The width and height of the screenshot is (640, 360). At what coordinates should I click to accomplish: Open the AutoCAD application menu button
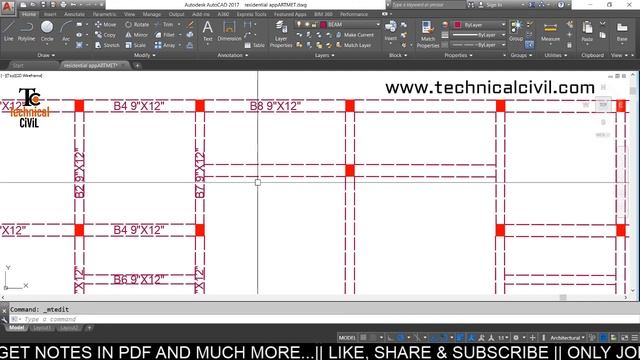pyautogui.click(x=7, y=7)
